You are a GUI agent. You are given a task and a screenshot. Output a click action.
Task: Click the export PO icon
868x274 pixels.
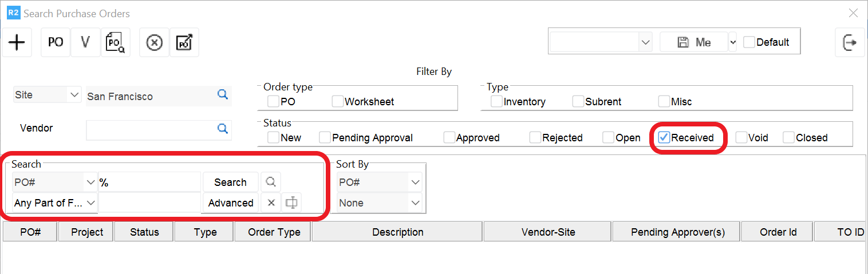184,42
